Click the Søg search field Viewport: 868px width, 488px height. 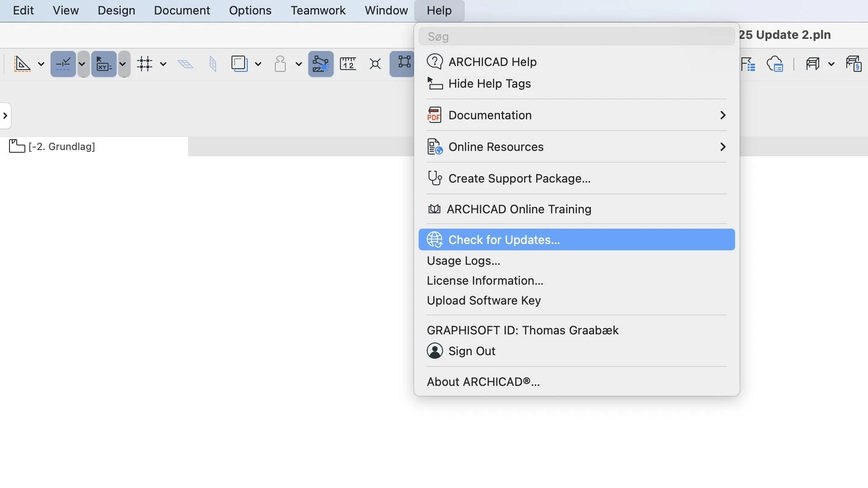pyautogui.click(x=576, y=37)
